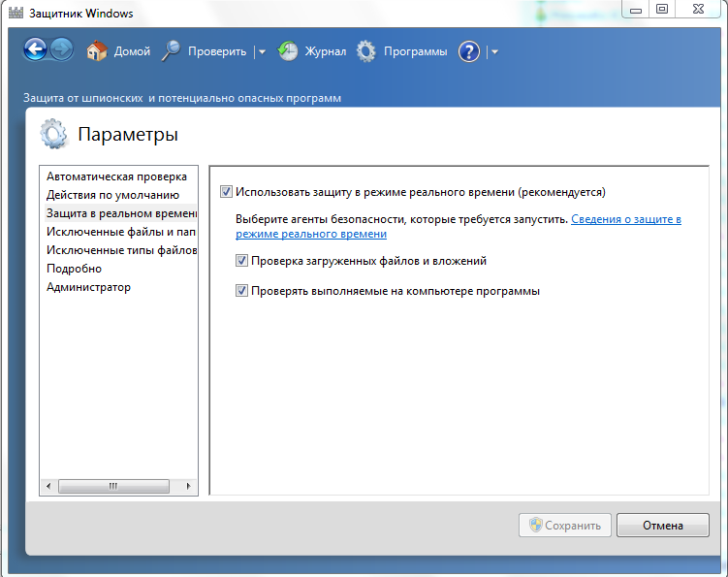Click the horizontal scrollbar thumb
The image size is (728, 577).
tap(113, 487)
